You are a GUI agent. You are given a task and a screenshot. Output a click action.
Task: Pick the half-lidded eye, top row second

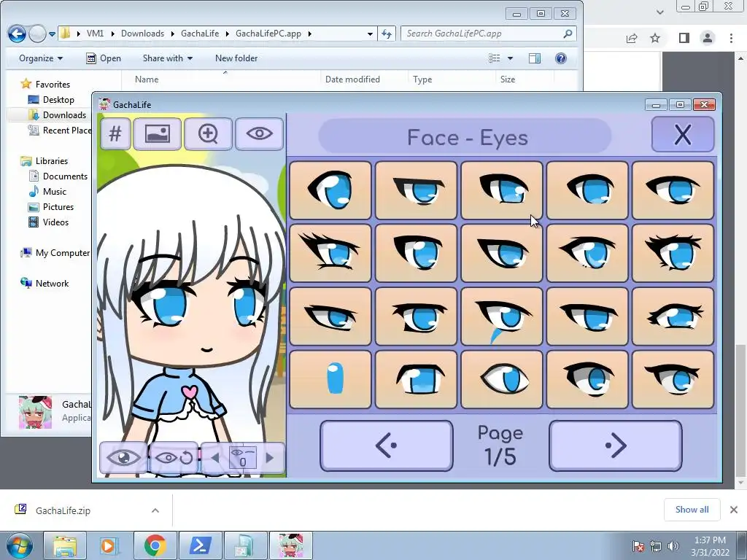[x=416, y=190]
